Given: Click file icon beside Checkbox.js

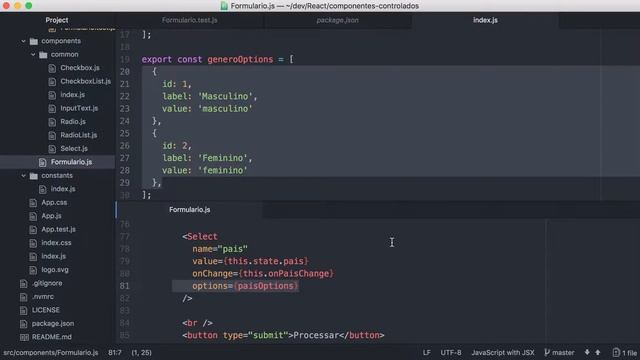Looking at the screenshot, I should [x=52, y=68].
